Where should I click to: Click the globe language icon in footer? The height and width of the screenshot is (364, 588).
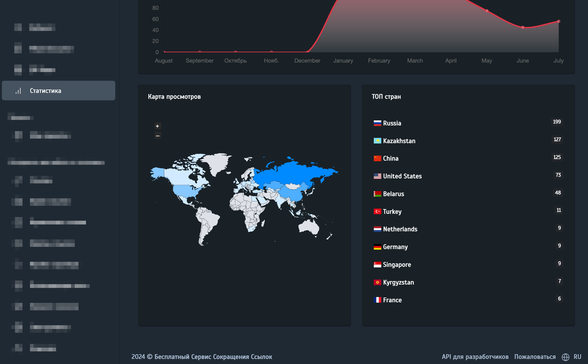pyautogui.click(x=565, y=357)
